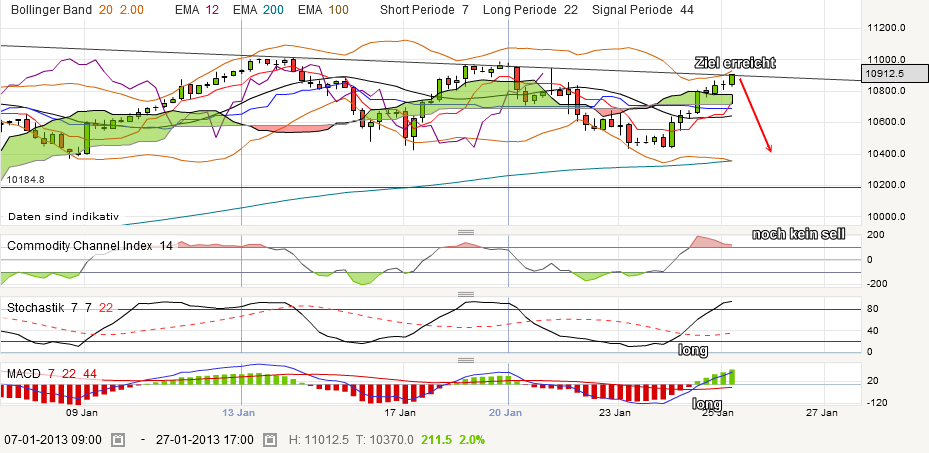Click the 20 Jan date axis label
The height and width of the screenshot is (453, 929).
(504, 413)
